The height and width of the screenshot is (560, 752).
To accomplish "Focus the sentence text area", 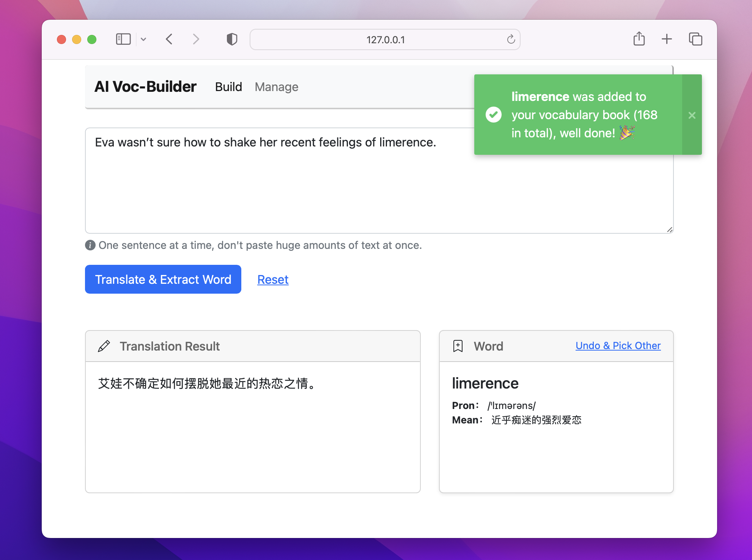I will coord(379,181).
